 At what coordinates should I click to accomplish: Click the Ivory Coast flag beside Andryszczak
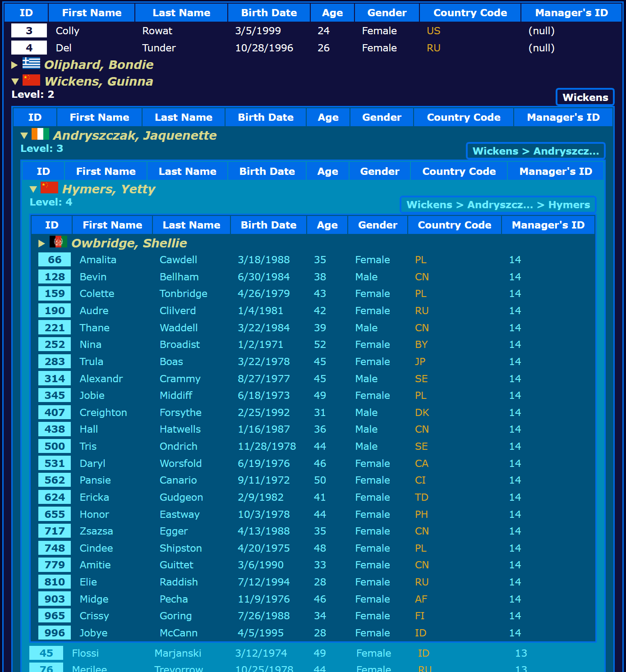[x=40, y=134]
